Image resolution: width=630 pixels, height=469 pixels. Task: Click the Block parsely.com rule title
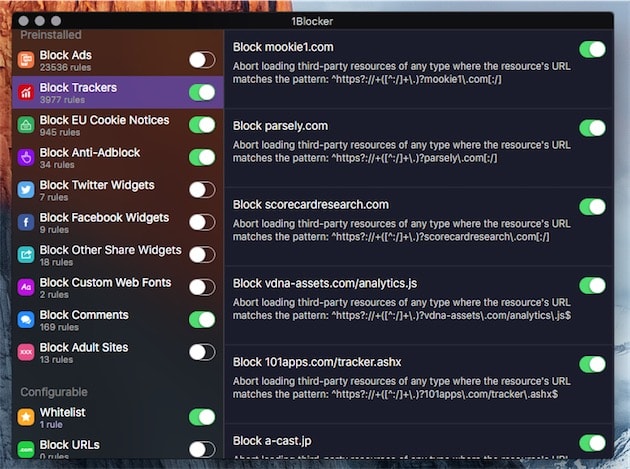280,126
